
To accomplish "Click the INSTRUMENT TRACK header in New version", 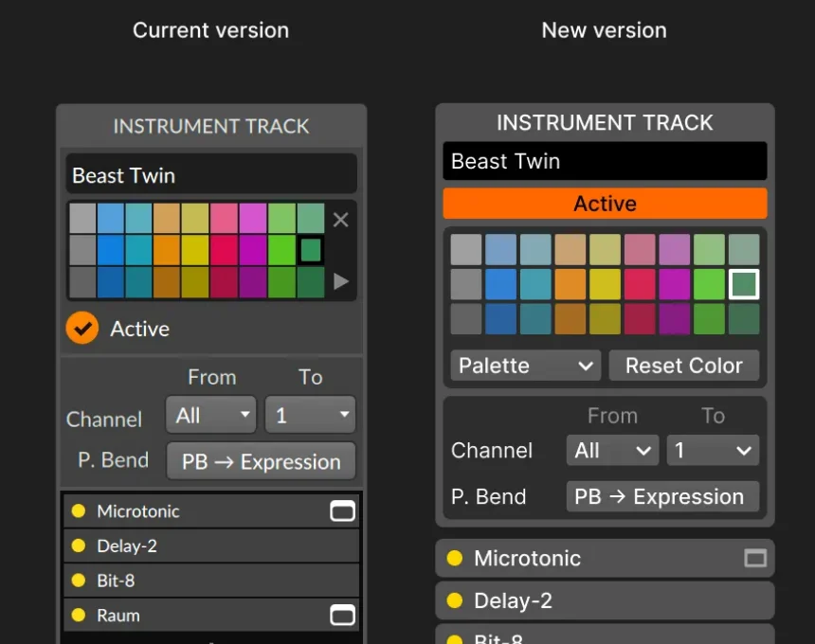I will tap(605, 122).
